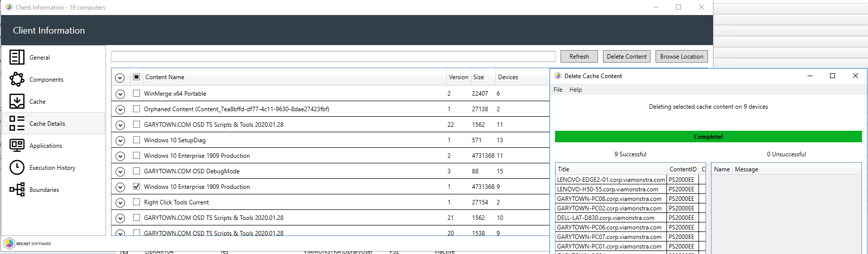Click the content filter search field
The image size is (868, 254).
point(333,56)
